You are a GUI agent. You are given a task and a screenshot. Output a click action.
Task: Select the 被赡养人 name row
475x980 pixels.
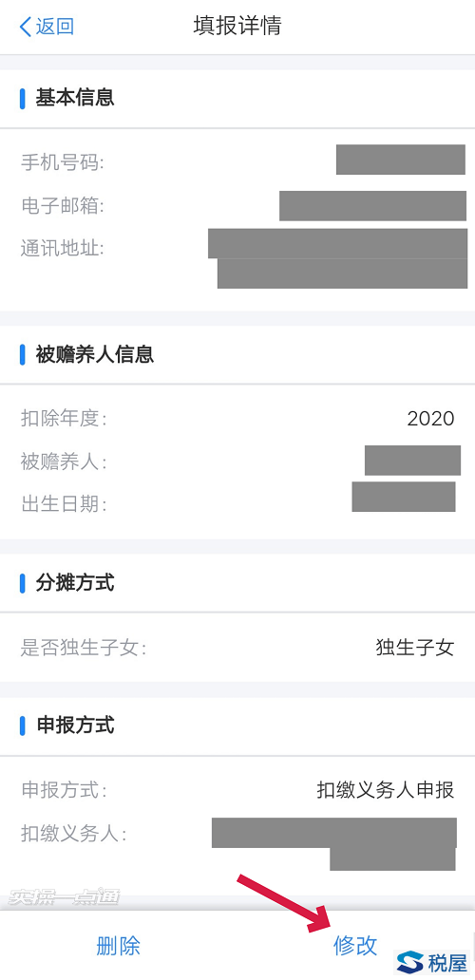click(x=237, y=462)
